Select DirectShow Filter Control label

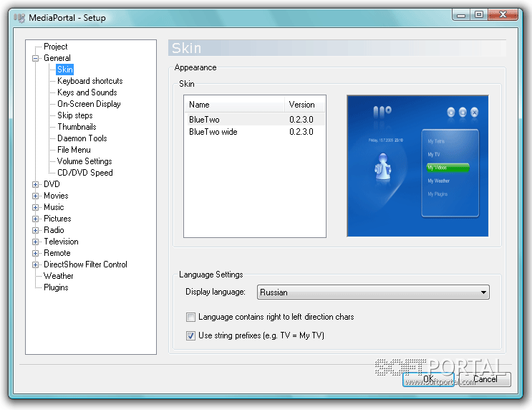(x=85, y=264)
